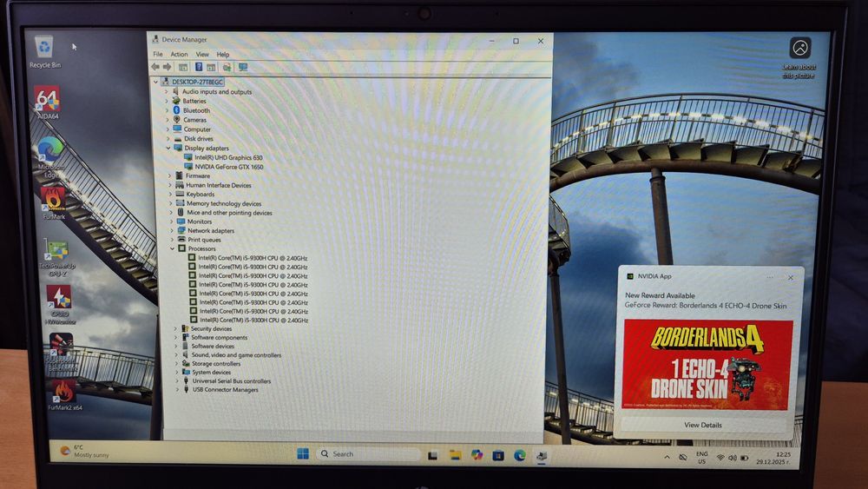Viewport: 868px width, 489px height.
Task: Expand the Cameras chevron
Action: 168,120
